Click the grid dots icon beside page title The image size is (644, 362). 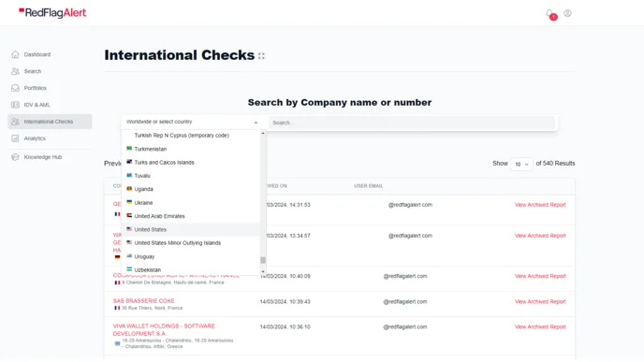tap(261, 56)
